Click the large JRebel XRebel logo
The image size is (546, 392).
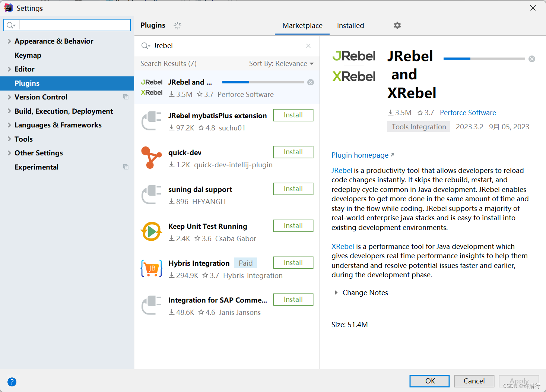354,66
